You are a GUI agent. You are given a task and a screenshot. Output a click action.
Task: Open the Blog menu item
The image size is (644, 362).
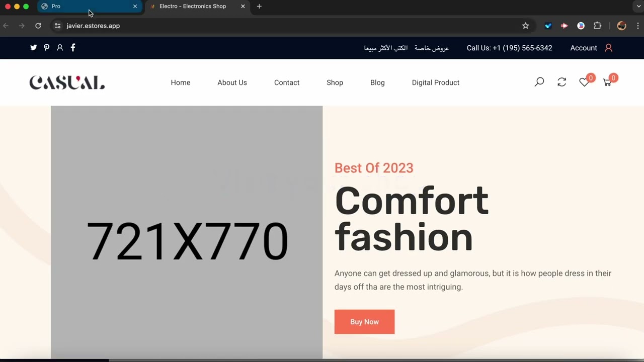[377, 82]
